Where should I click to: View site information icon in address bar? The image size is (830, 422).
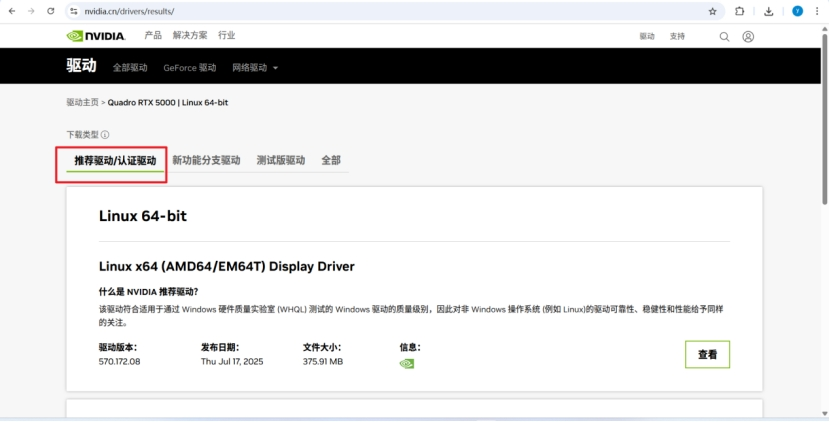tap(74, 11)
